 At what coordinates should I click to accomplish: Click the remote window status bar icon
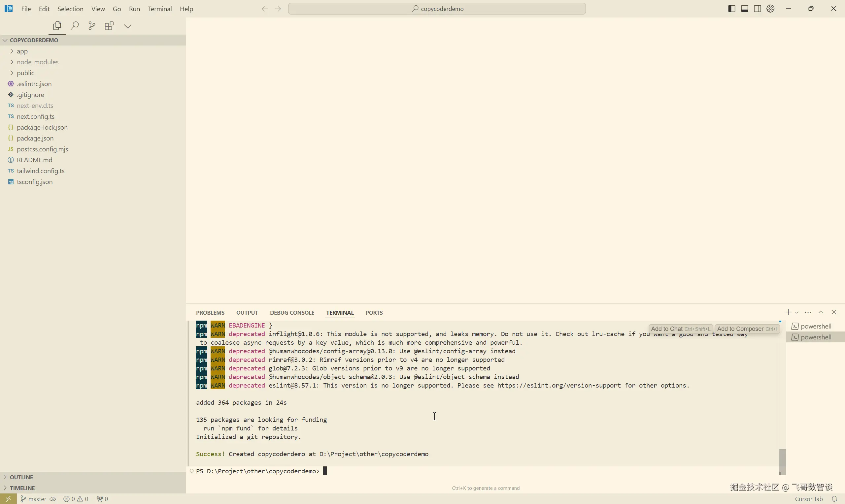tap(8, 499)
